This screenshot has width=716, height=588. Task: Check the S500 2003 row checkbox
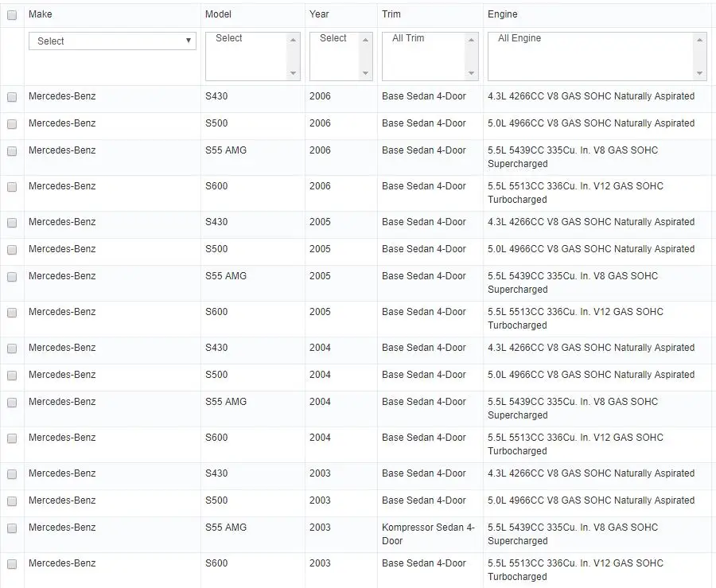pos(12,500)
